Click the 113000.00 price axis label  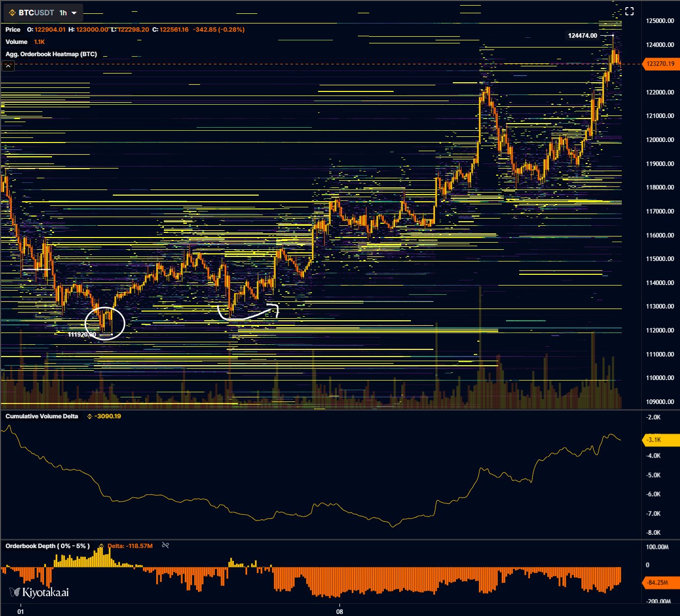[660, 306]
